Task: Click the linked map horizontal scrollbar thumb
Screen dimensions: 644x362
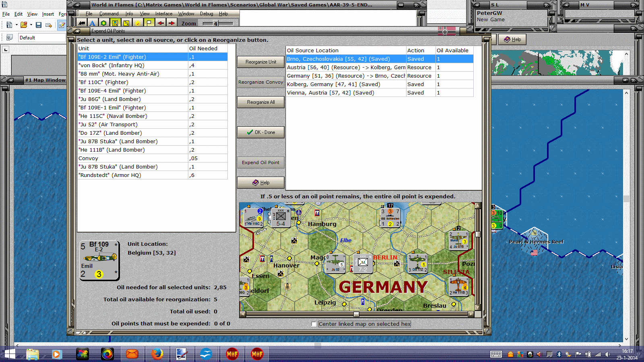Action: [356, 315]
